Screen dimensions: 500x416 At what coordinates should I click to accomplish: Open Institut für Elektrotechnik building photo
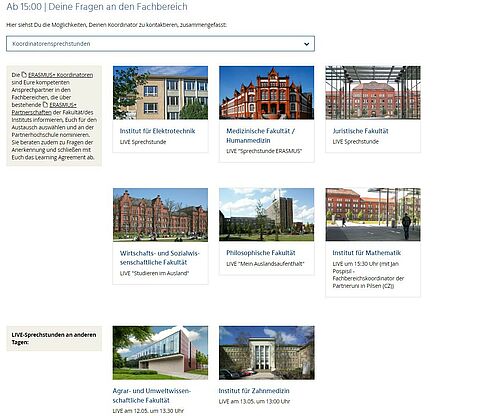(160, 93)
